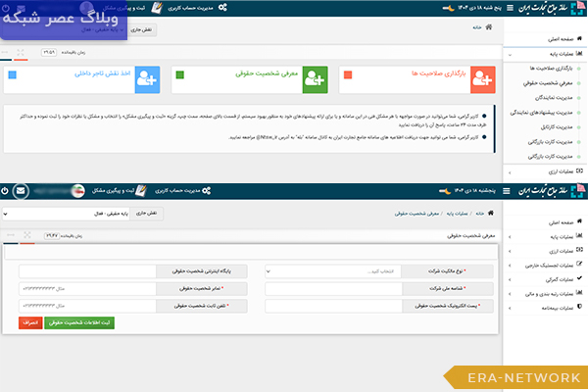This screenshot has height=392, width=588.
Task: Click remaining-time counter on form page panel
Action: coord(52,235)
